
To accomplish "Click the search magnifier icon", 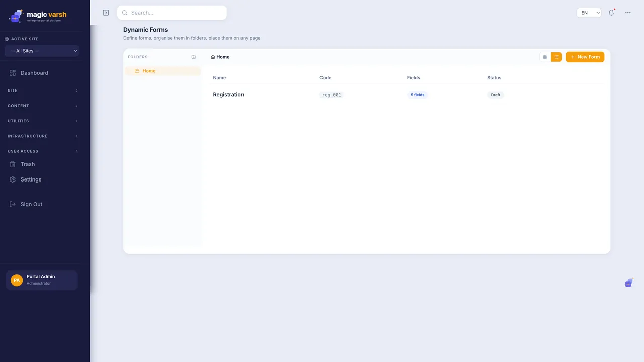I will [125, 13].
